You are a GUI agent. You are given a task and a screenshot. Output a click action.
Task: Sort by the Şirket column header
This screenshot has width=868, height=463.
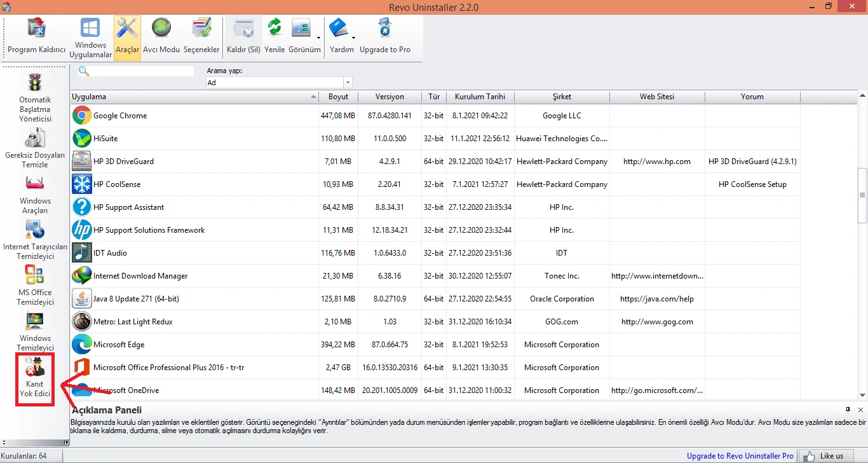point(562,97)
